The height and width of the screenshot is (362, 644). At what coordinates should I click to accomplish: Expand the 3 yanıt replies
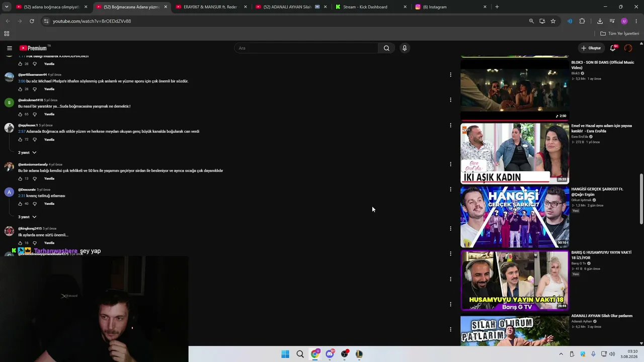(27, 217)
